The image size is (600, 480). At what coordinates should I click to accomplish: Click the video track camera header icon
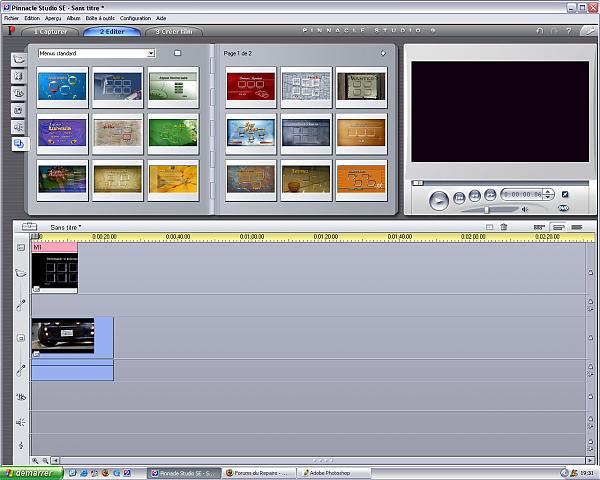tap(21, 273)
